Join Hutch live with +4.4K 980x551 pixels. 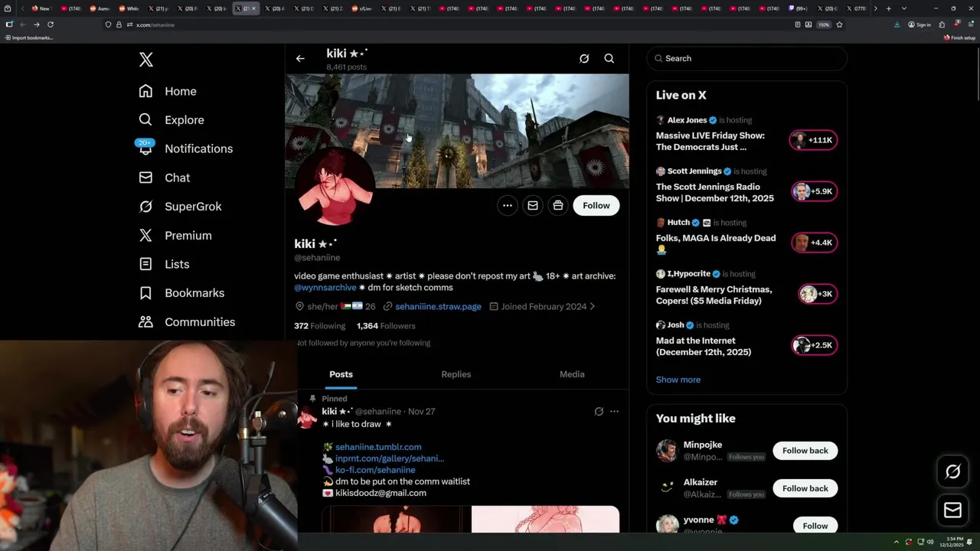coord(813,243)
